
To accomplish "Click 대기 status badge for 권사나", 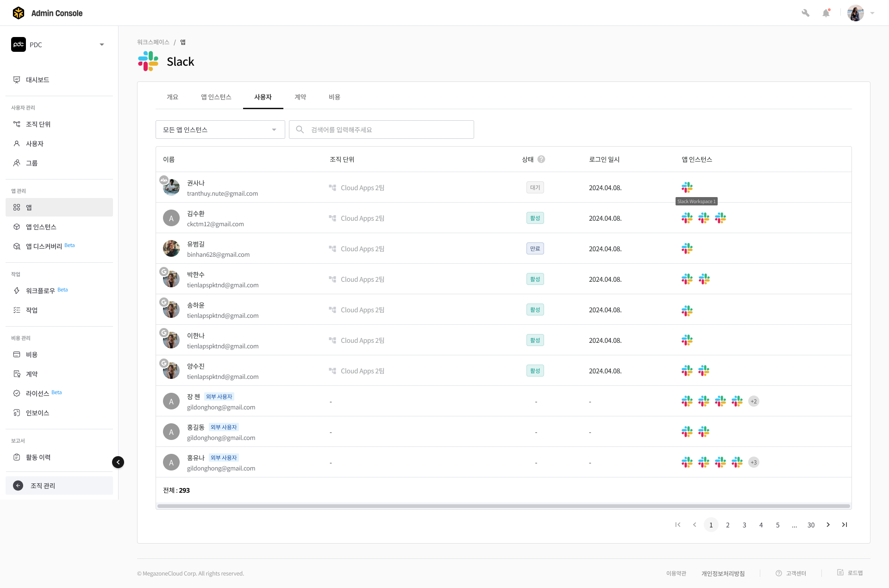I will click(535, 187).
